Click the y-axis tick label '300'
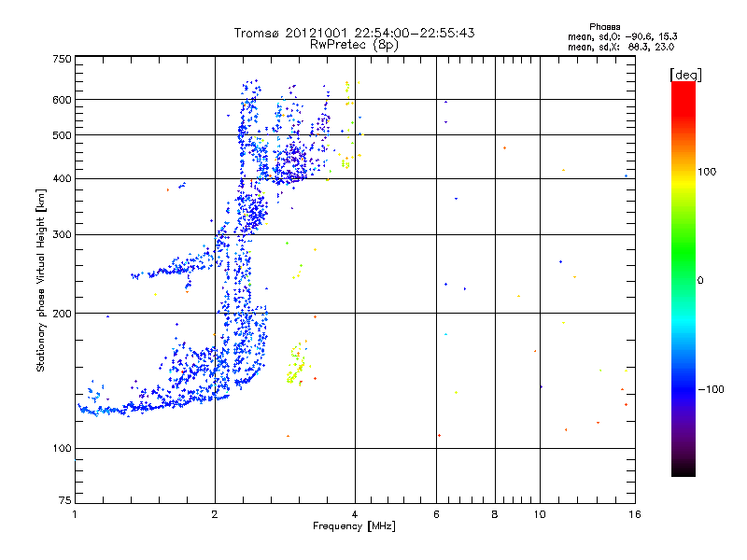Screen dimensions: 747x560 pyautogui.click(x=62, y=234)
